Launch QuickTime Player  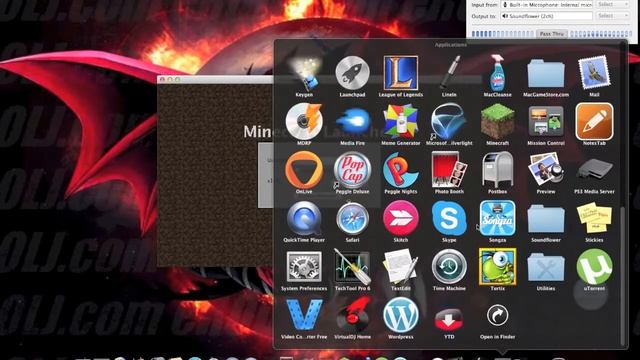pos(304,218)
